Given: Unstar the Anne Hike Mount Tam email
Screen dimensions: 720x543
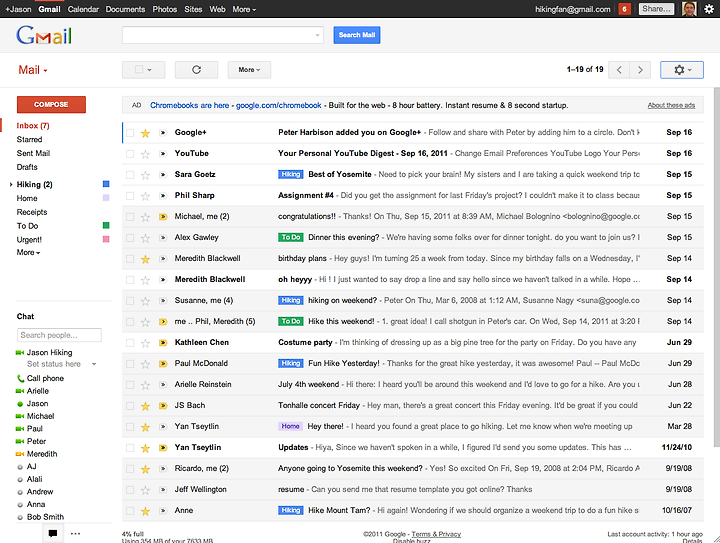Looking at the screenshot, I should pyautogui.click(x=146, y=511).
